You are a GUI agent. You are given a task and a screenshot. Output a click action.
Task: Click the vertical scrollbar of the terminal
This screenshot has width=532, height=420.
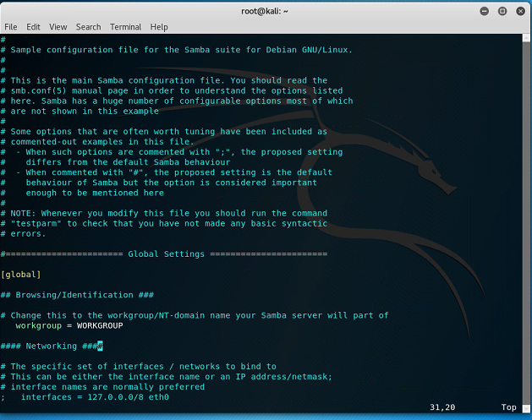(x=526, y=222)
